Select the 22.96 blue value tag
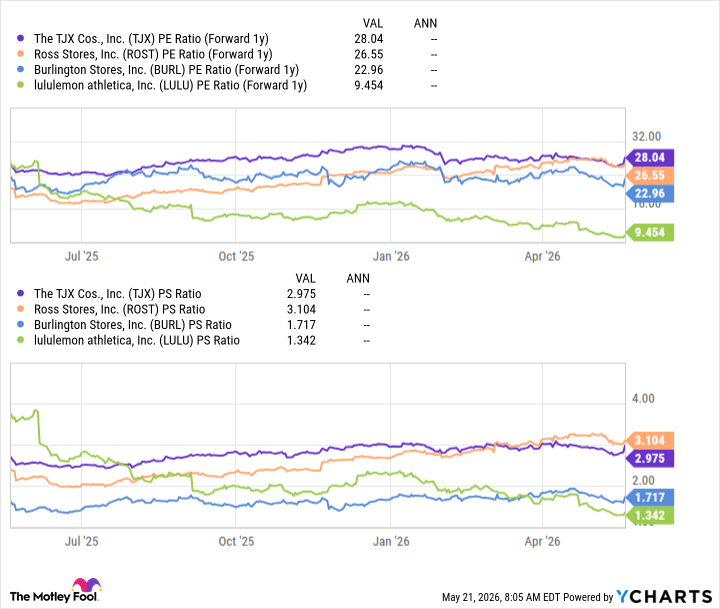720x609 pixels. click(x=649, y=193)
